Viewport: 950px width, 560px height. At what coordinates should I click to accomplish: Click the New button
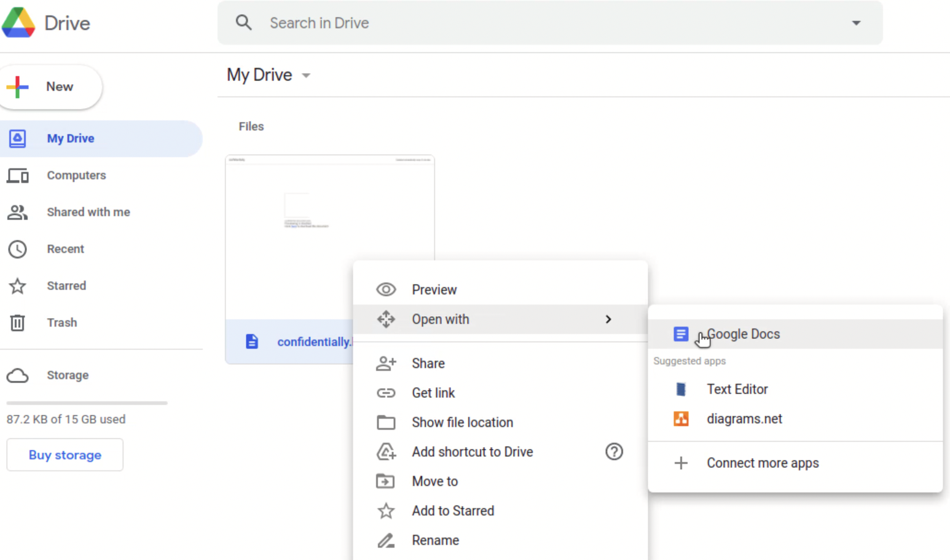coord(50,87)
